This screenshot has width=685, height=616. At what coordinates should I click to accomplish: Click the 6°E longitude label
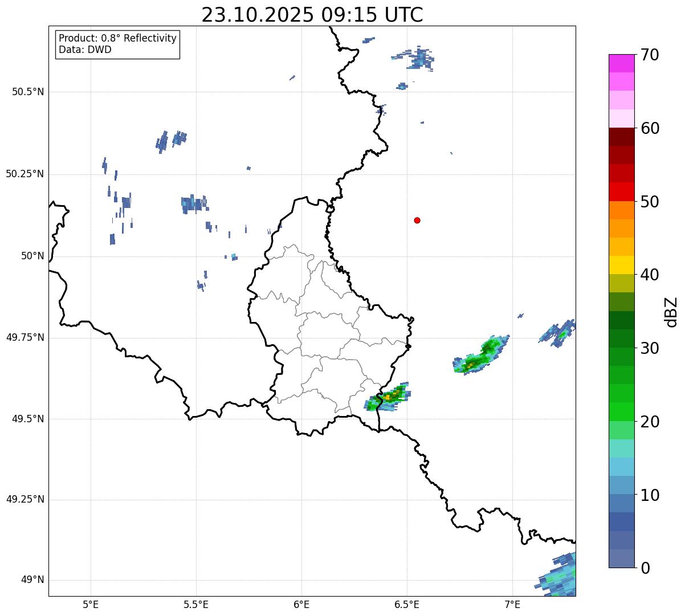(301, 604)
